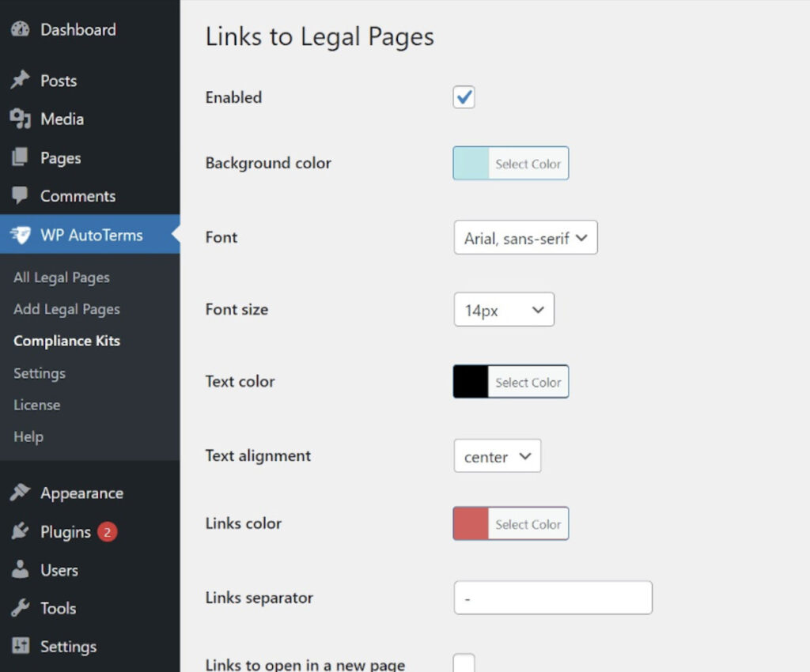
Task: Click the Comments speech bubble icon
Action: pos(20,195)
